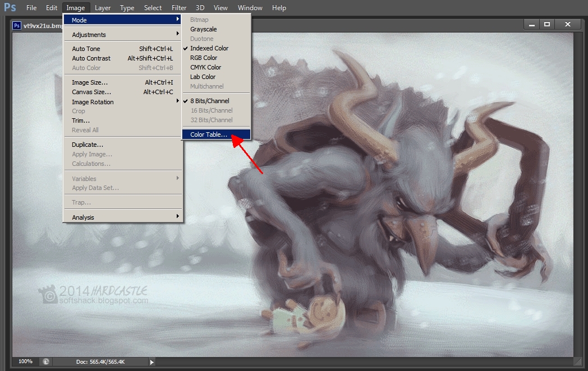Screen dimensions: 588x371
Task: Open Canvas Size dialog
Action: pos(123,92)
